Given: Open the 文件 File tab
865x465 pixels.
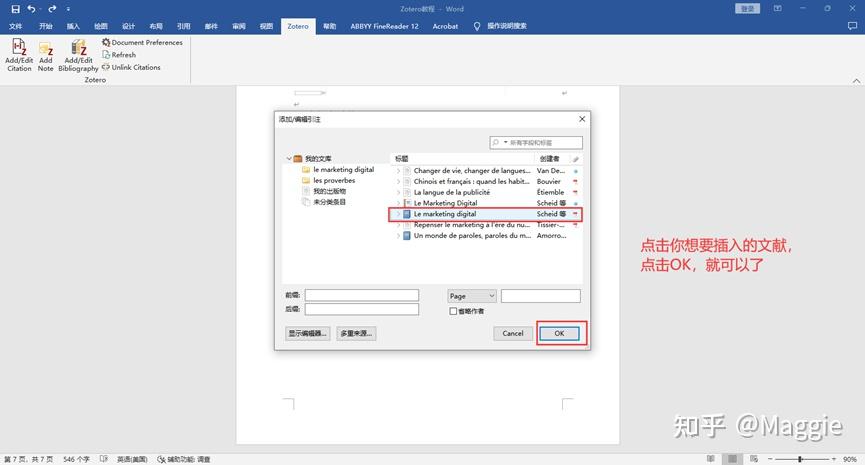Looking at the screenshot, I should click(15, 26).
